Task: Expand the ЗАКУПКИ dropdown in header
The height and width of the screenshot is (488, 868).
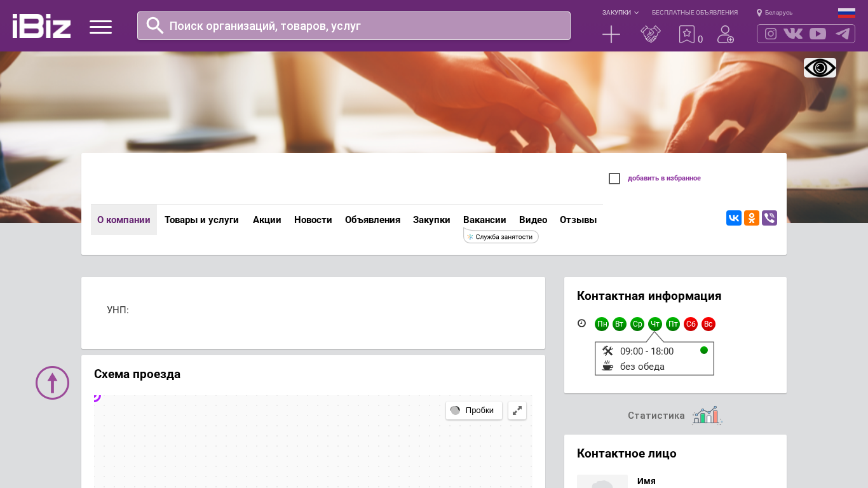Action: click(620, 13)
